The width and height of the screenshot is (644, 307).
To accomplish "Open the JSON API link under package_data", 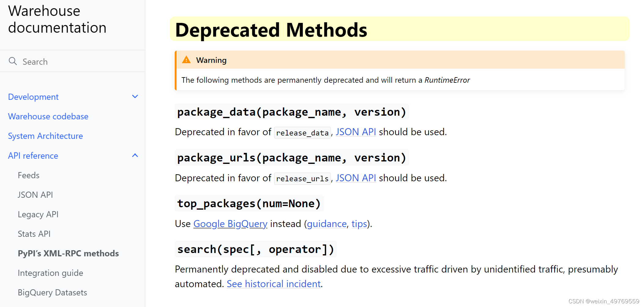I will point(356,132).
